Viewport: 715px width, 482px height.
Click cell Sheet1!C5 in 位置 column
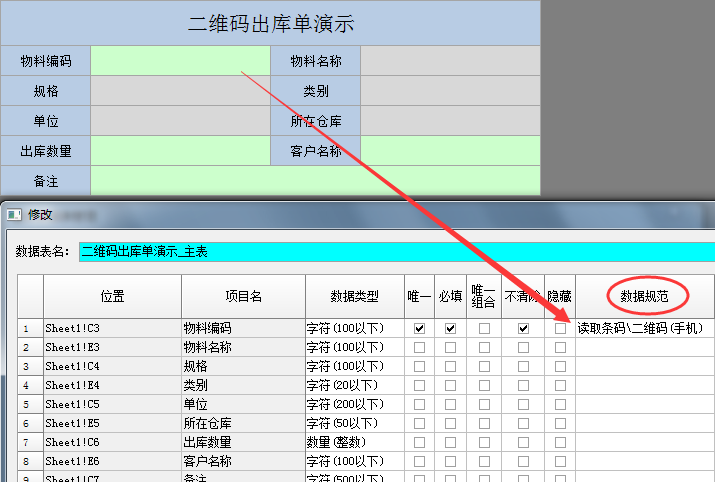(112, 404)
